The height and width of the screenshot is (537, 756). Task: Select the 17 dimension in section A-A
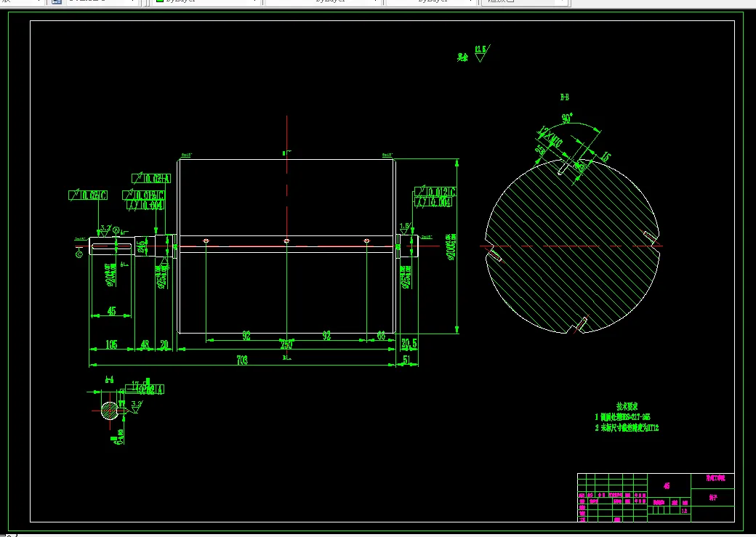point(135,385)
